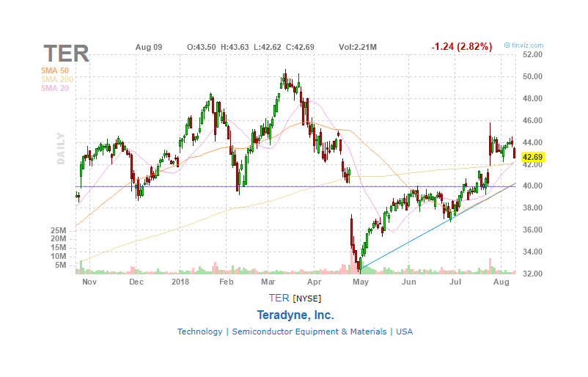Viewport: 588px width, 377px height.
Task: Click the Jul month label
Action: 455,282
